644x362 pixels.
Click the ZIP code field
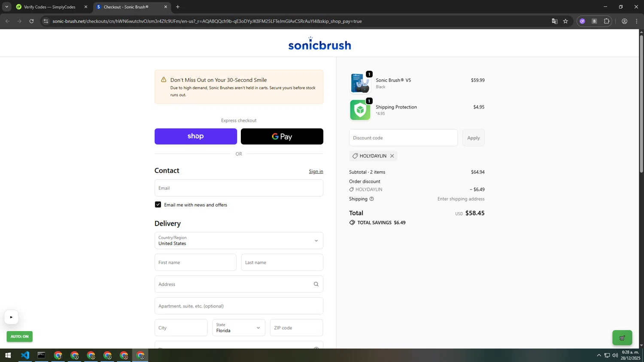coord(297,328)
